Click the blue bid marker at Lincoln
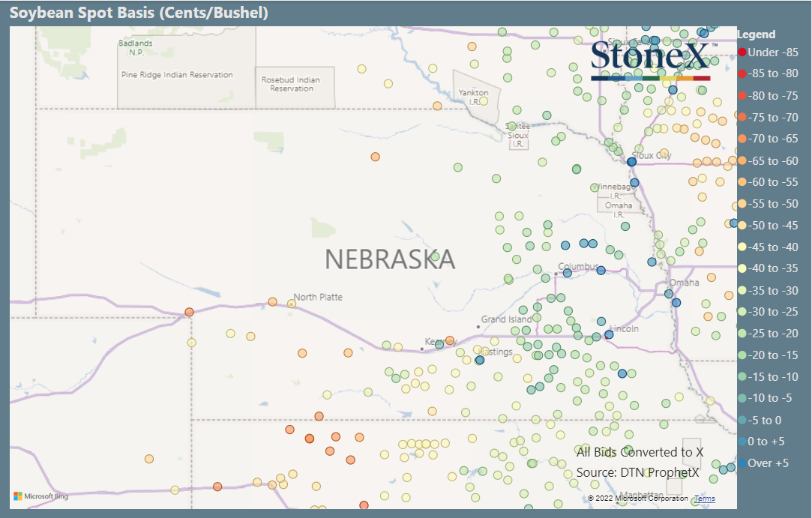 pyautogui.click(x=609, y=334)
